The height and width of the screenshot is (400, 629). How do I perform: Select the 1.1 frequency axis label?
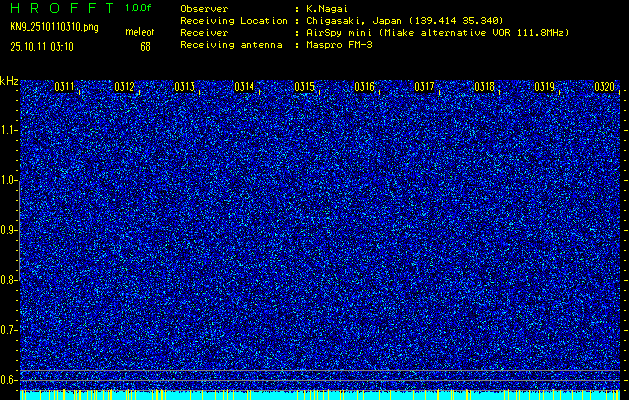pos(9,130)
